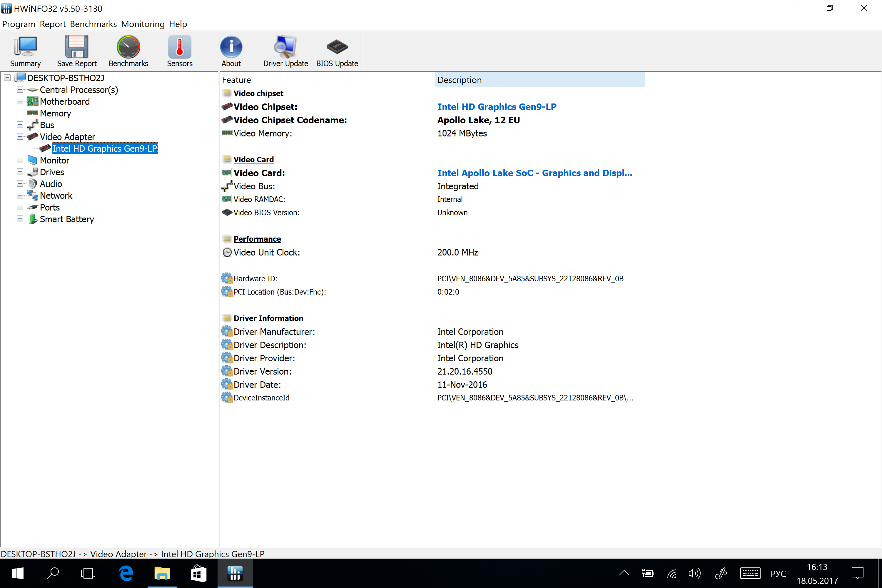Expand the Motherboard node
The width and height of the screenshot is (882, 588).
click(20, 102)
